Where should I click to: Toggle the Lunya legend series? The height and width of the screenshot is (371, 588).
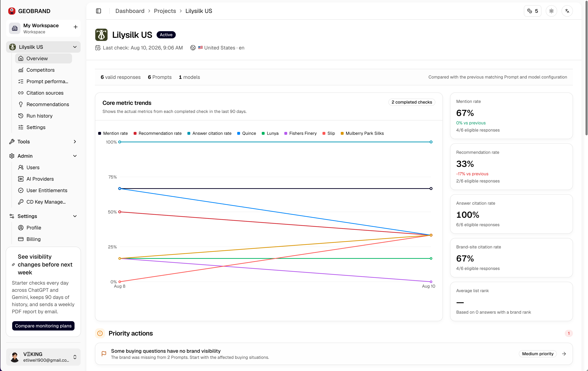click(x=270, y=133)
